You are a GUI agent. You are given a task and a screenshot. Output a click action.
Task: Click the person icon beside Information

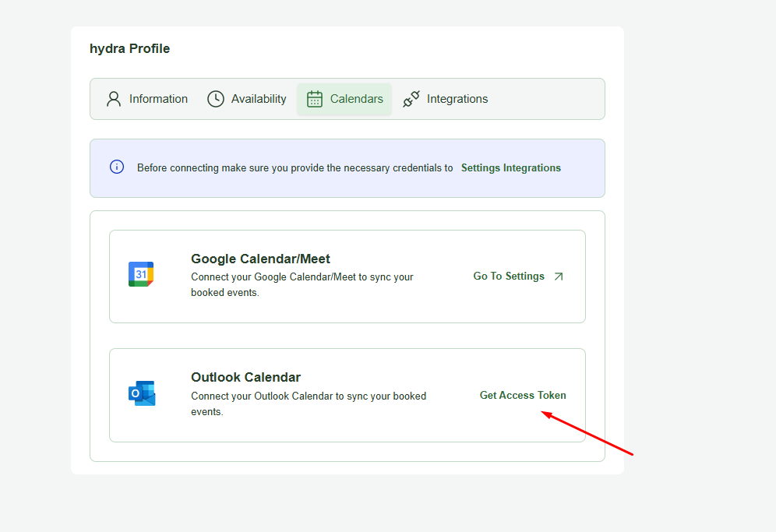114,99
